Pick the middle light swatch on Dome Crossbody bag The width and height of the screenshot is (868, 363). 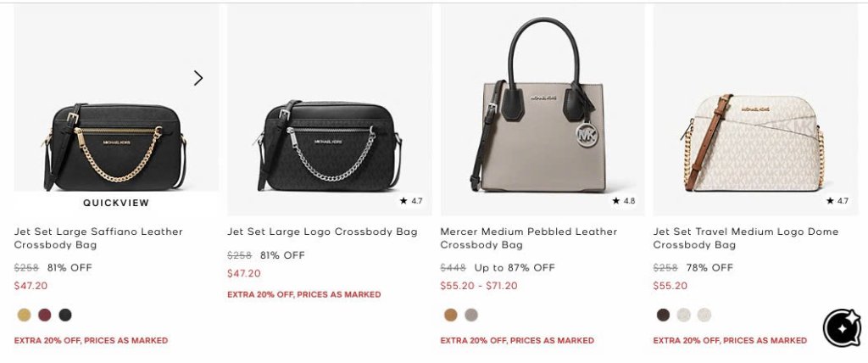[684, 316]
